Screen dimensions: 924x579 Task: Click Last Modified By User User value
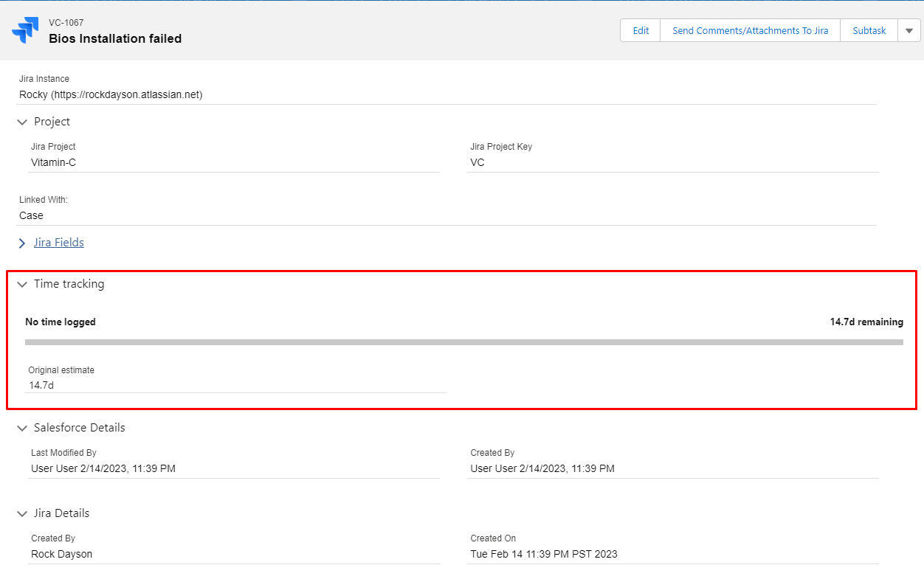[x=103, y=468]
